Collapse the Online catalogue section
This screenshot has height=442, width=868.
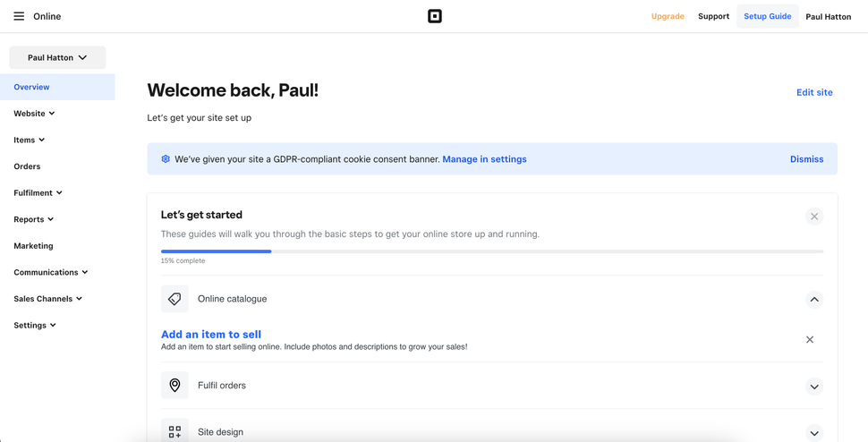(813, 300)
